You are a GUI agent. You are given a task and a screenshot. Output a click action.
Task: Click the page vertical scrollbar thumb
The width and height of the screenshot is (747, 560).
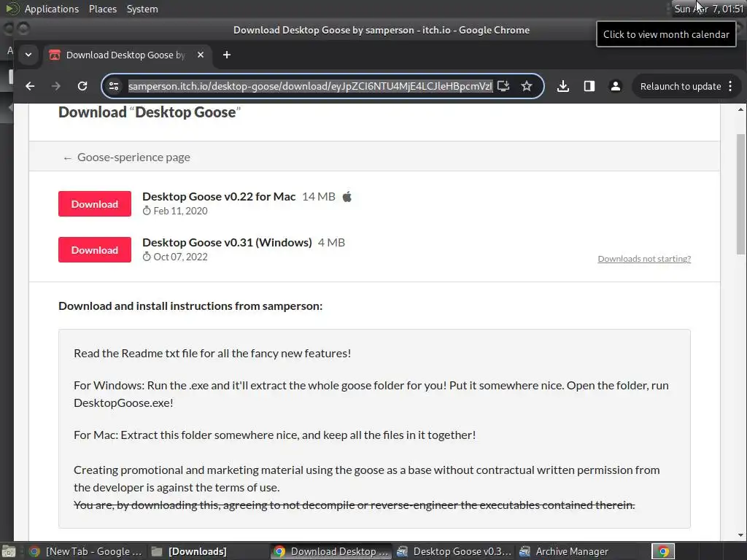pyautogui.click(x=741, y=194)
